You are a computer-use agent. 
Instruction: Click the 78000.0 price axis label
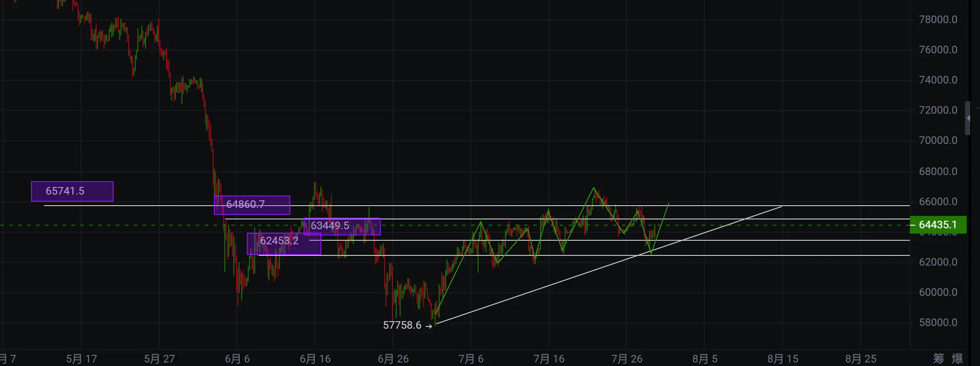938,20
